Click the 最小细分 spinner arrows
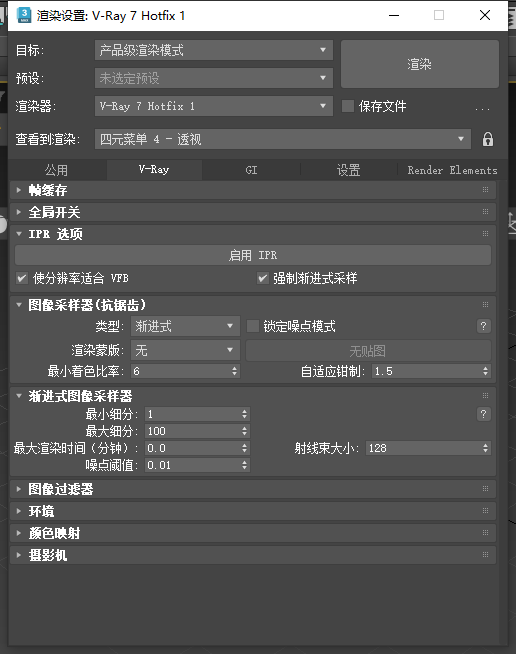 244,414
